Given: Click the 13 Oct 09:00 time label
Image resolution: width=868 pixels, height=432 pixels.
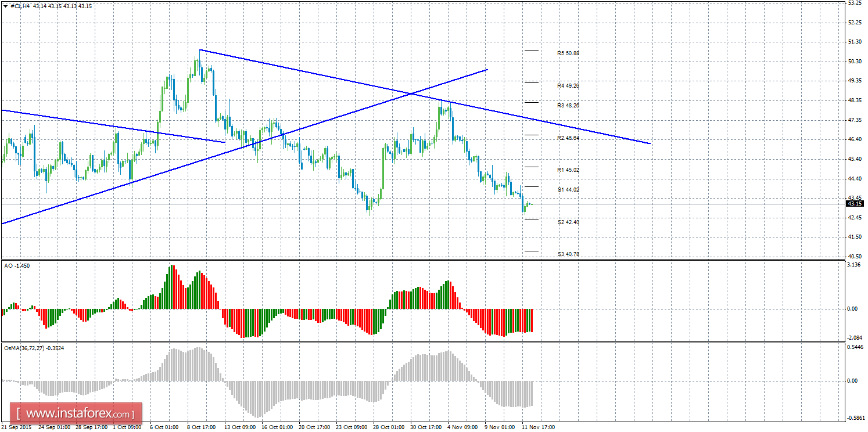Looking at the screenshot, I should tap(240, 427).
